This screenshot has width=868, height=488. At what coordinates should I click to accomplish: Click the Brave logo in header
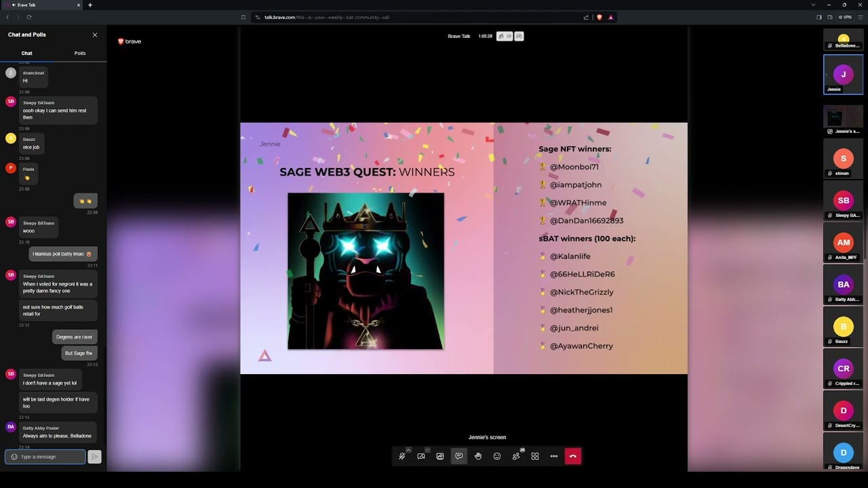[x=130, y=41]
